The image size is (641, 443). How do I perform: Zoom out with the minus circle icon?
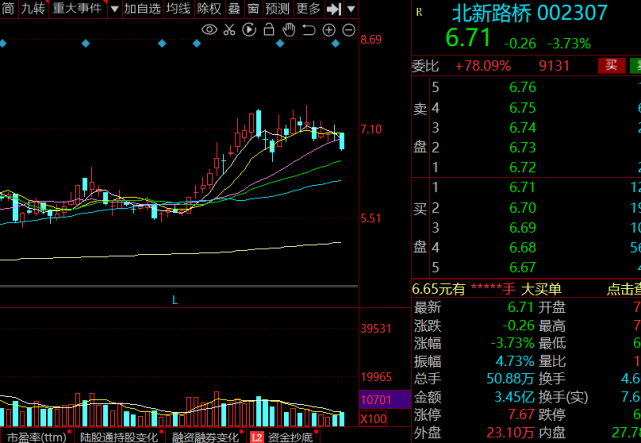(x=349, y=30)
